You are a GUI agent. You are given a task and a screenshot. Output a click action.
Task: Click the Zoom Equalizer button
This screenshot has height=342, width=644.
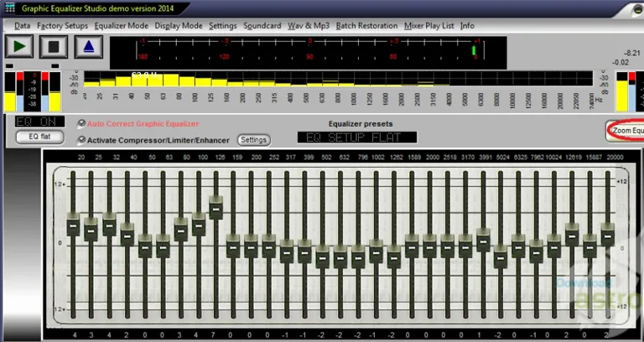pyautogui.click(x=625, y=131)
